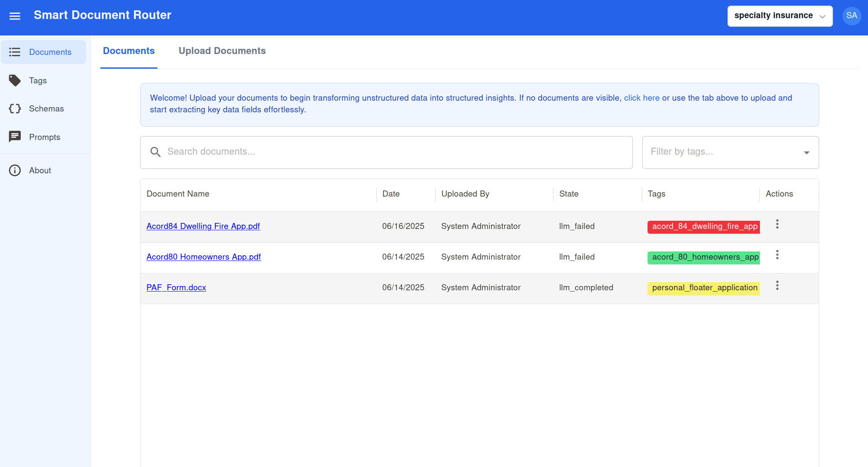
Task: Click the SA user avatar
Action: click(851, 16)
